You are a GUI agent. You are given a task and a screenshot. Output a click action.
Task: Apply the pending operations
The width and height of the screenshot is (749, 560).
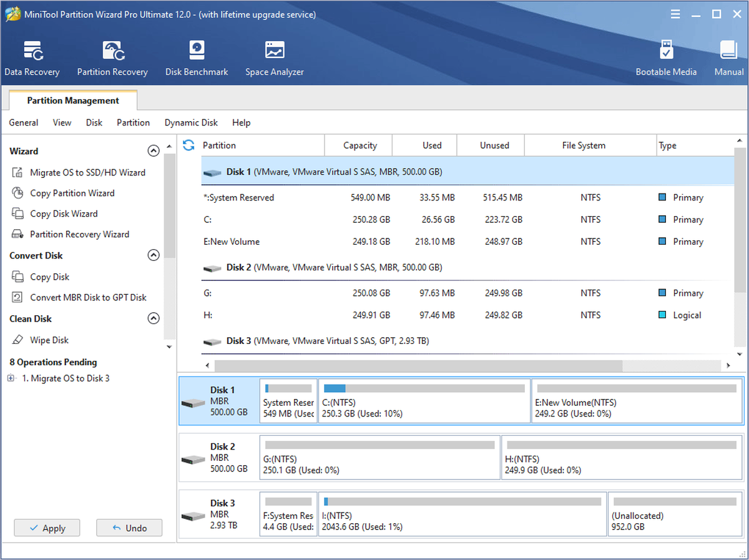tap(47, 528)
